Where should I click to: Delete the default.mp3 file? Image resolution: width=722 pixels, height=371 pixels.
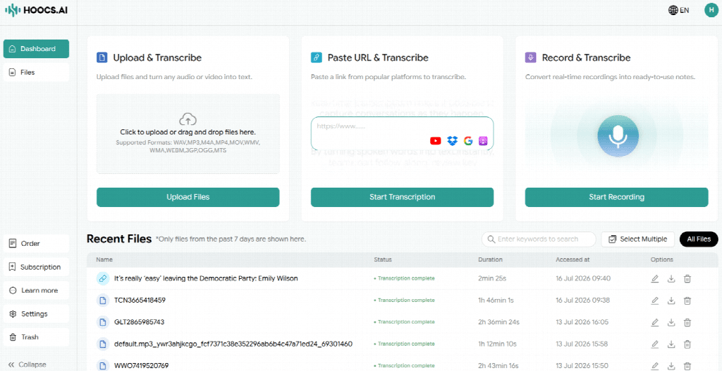pyautogui.click(x=687, y=344)
